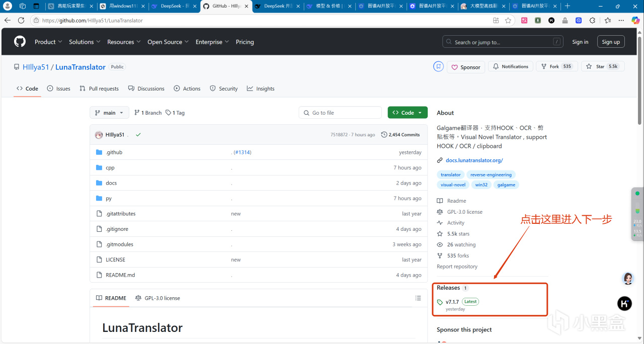Click the Search or jump to field
Image resolution: width=644 pixels, height=344 pixels.
[x=504, y=42]
